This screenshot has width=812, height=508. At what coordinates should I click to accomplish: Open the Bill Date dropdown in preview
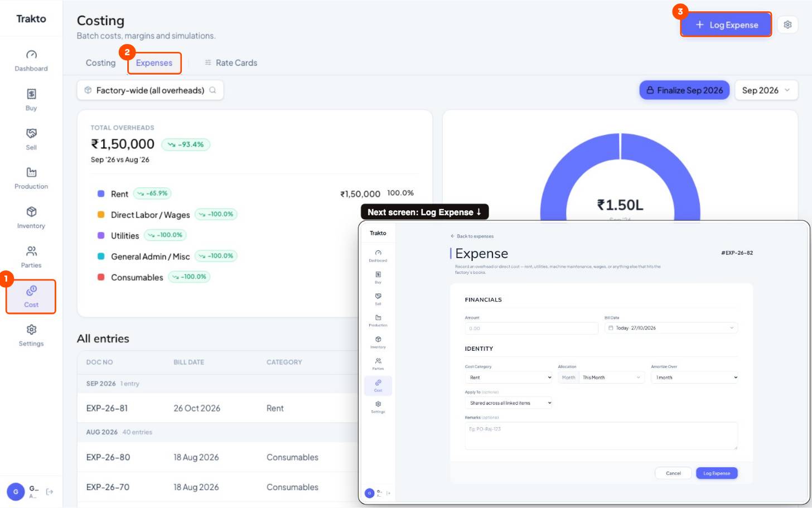[671, 328]
